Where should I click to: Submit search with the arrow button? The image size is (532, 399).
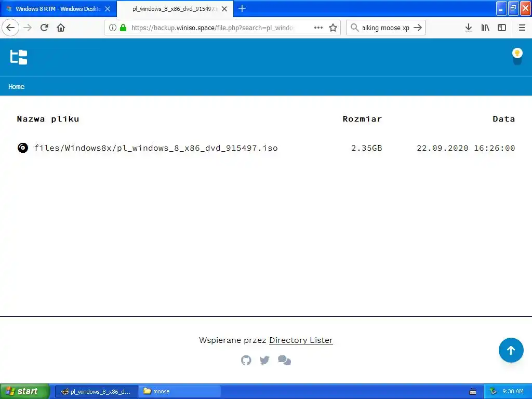(x=418, y=28)
